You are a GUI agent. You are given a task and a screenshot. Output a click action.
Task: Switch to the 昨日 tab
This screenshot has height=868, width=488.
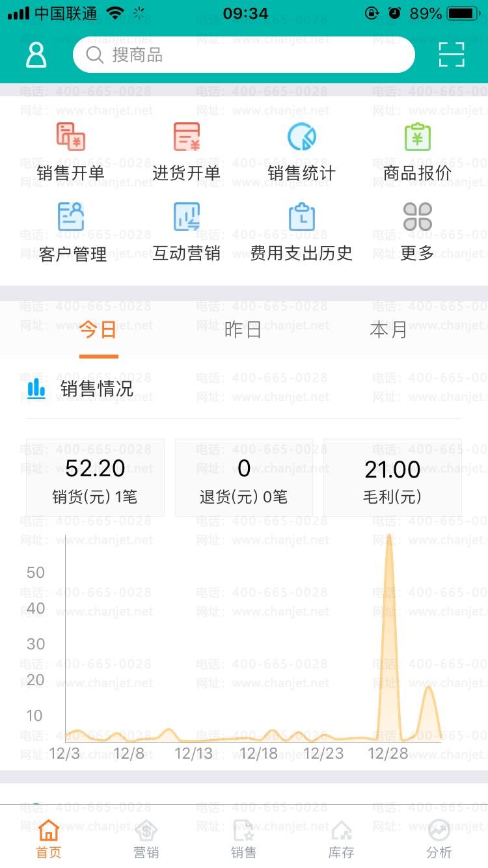(243, 330)
